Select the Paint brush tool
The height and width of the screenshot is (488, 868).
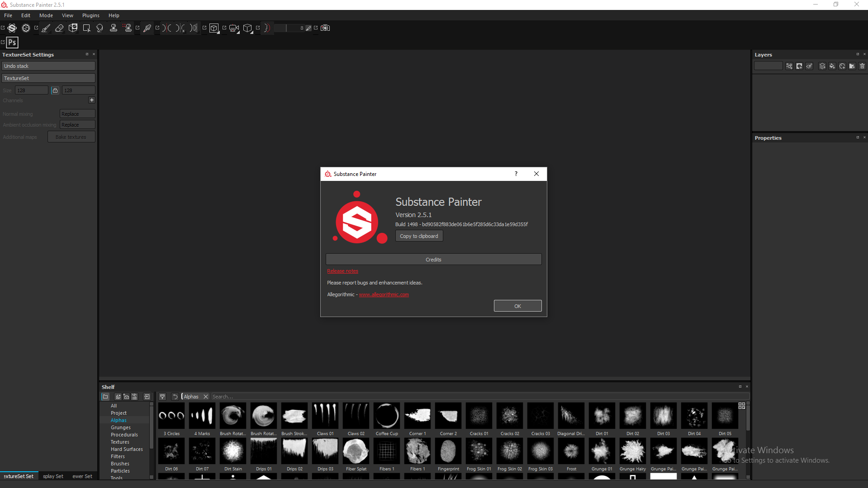point(46,28)
